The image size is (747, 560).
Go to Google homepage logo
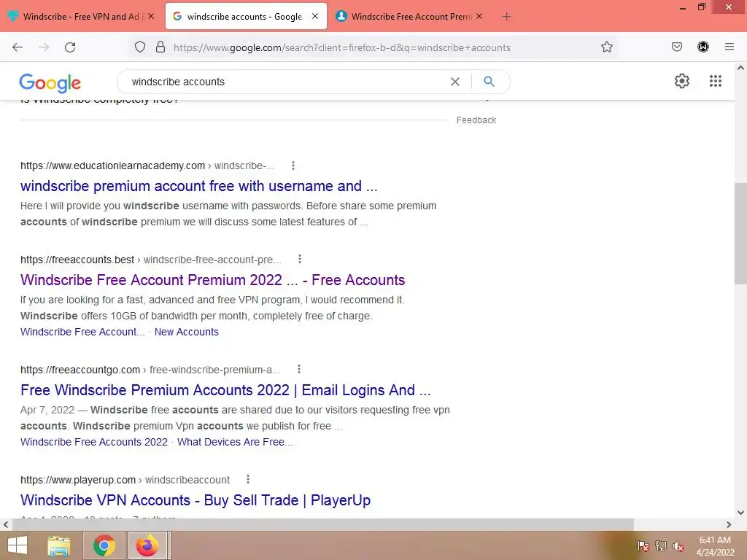(50, 83)
